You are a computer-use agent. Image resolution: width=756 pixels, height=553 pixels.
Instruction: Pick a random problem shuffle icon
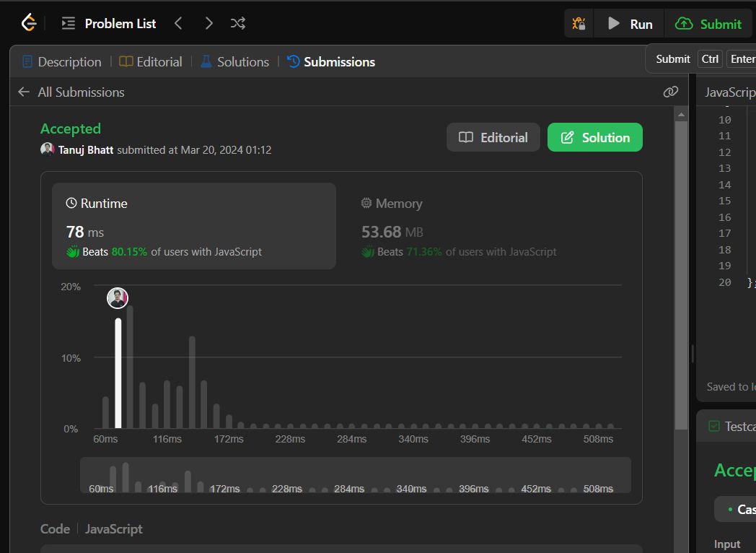[238, 23]
